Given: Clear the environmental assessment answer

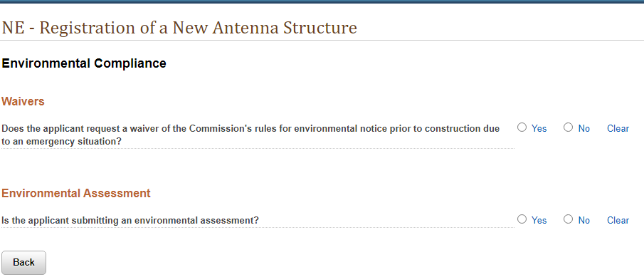Looking at the screenshot, I should pos(618,220).
